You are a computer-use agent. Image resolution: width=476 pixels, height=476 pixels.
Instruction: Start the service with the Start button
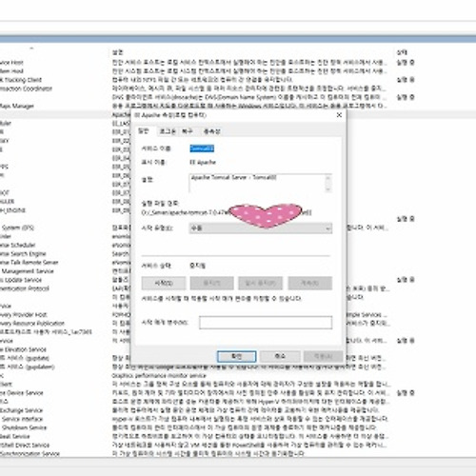tap(164, 283)
